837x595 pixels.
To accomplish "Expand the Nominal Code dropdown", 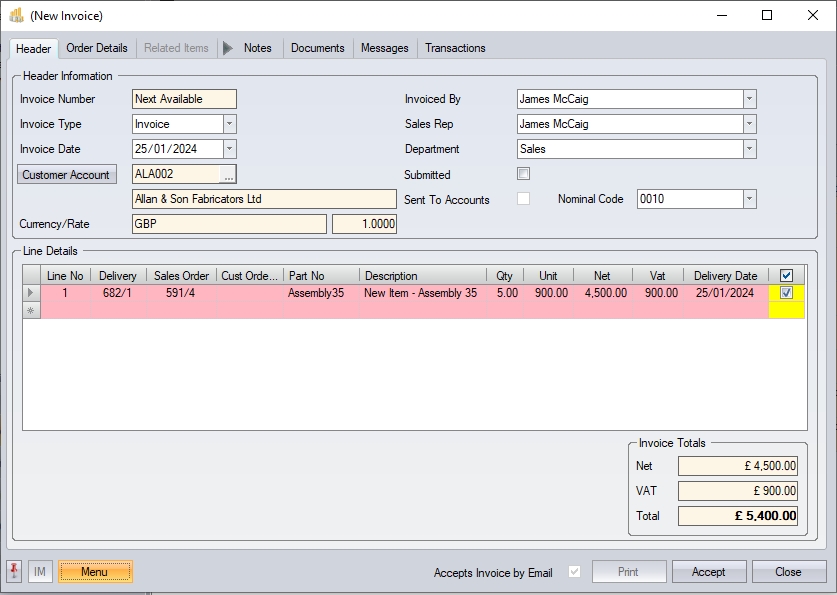I will click(749, 199).
